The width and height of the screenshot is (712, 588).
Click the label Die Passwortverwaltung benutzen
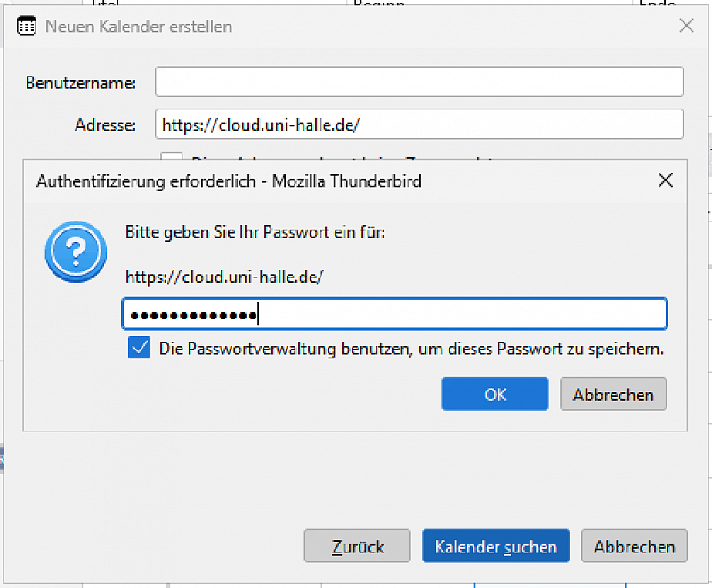(x=411, y=349)
